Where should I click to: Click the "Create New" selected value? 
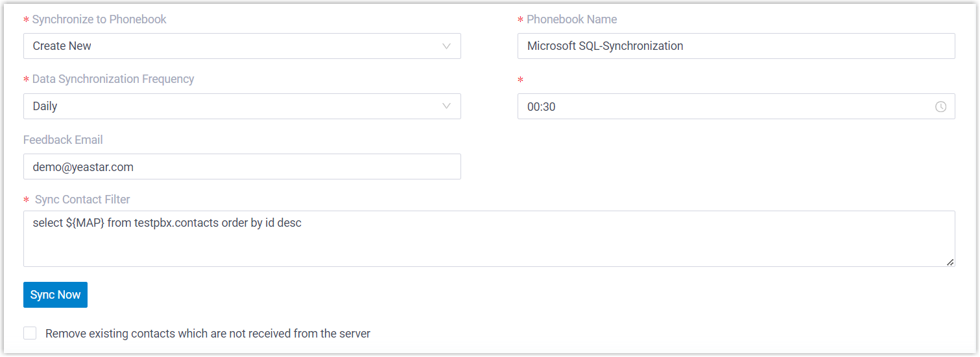point(62,46)
